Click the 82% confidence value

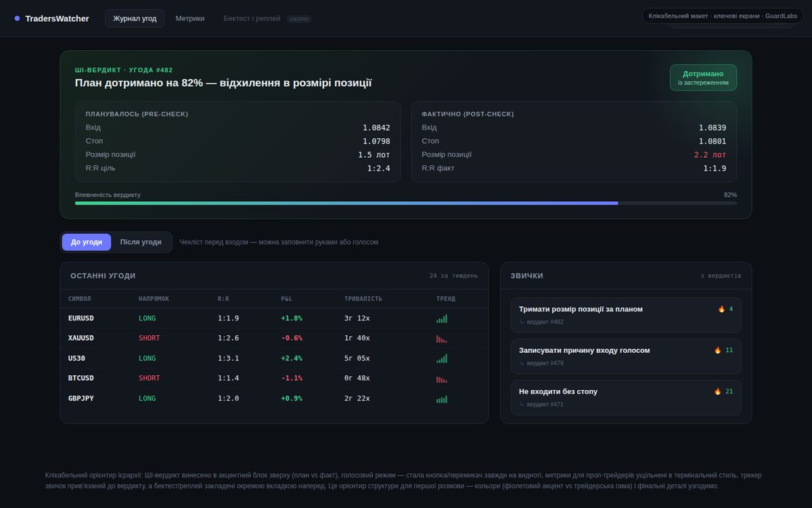click(x=730, y=194)
